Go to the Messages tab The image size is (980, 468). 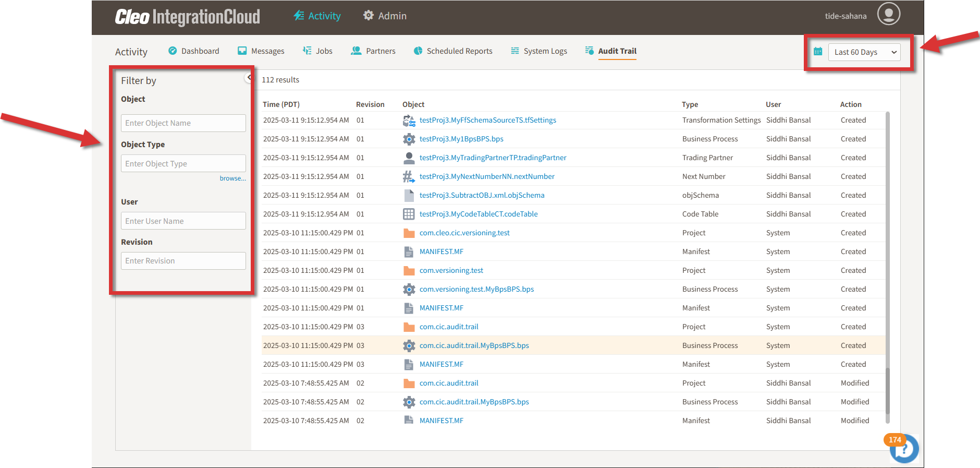[x=261, y=51]
